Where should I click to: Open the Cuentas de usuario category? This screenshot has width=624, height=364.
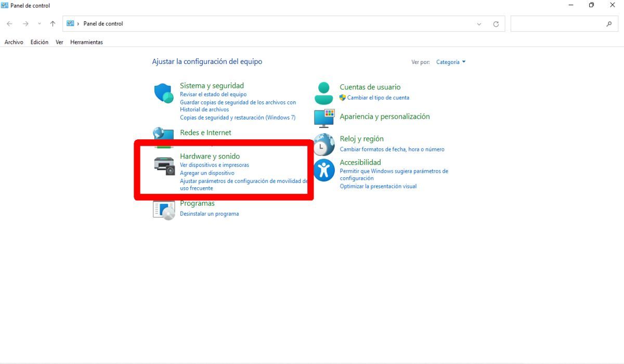pos(370,87)
